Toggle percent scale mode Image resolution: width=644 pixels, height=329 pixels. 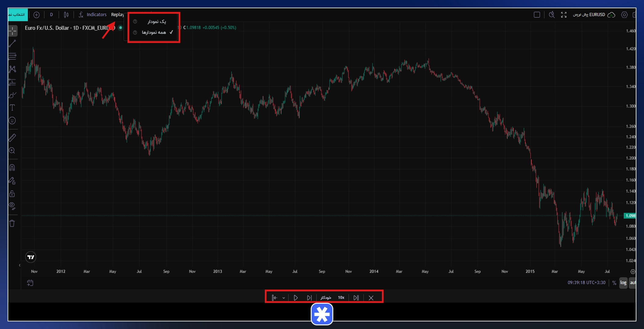coord(614,283)
